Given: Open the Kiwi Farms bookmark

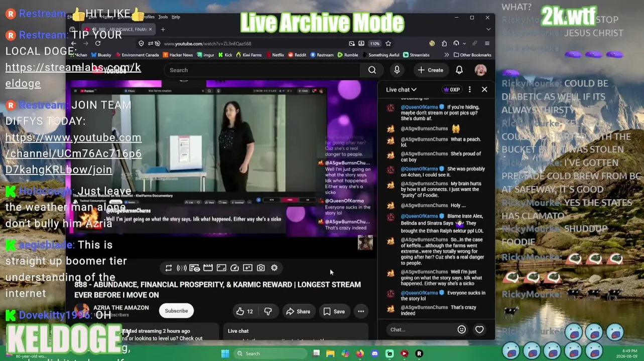Looking at the screenshot, I should pos(248,55).
